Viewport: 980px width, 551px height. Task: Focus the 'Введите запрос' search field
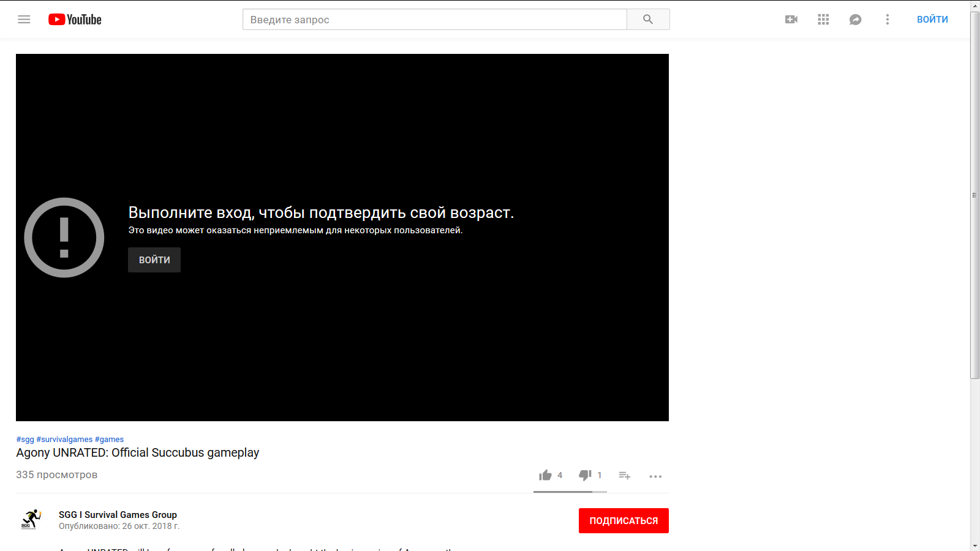(x=435, y=20)
